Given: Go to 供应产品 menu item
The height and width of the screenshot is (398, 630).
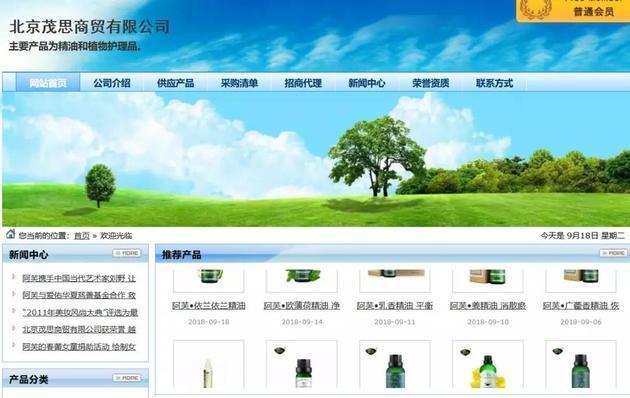Looking at the screenshot, I should [176, 83].
